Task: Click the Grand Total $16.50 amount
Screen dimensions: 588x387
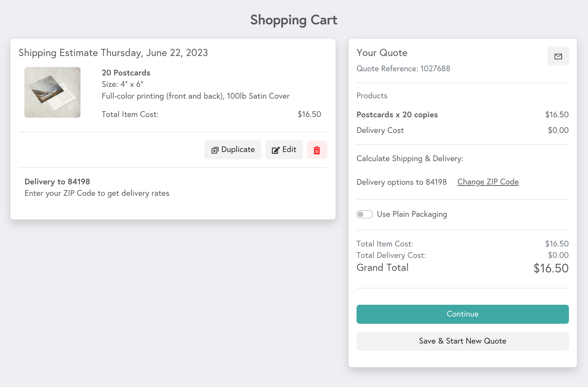Action: point(551,268)
